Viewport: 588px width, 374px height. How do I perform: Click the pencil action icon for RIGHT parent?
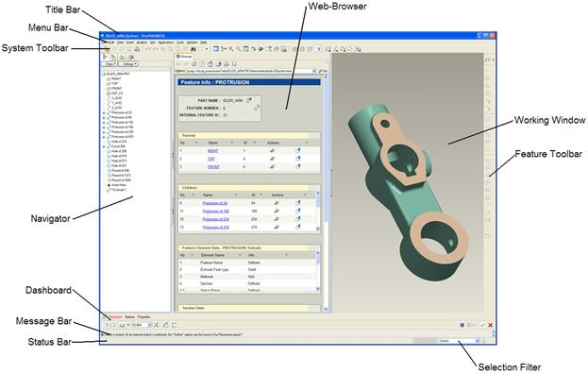(x=272, y=150)
